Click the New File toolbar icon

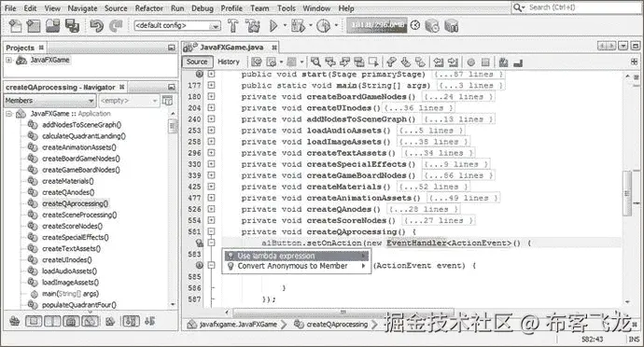pyautogui.click(x=15, y=26)
